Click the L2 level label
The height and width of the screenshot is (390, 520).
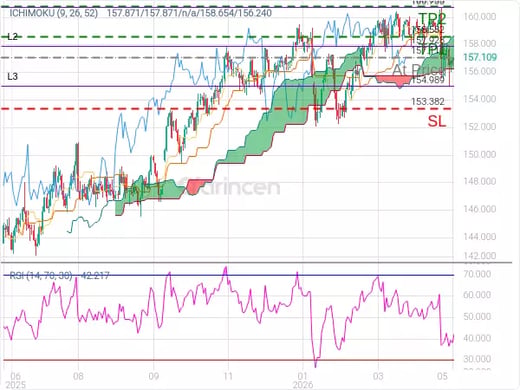12,37
